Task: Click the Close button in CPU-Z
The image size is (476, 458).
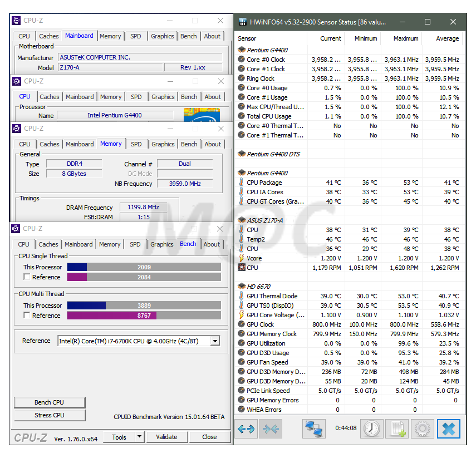Action: tap(209, 437)
